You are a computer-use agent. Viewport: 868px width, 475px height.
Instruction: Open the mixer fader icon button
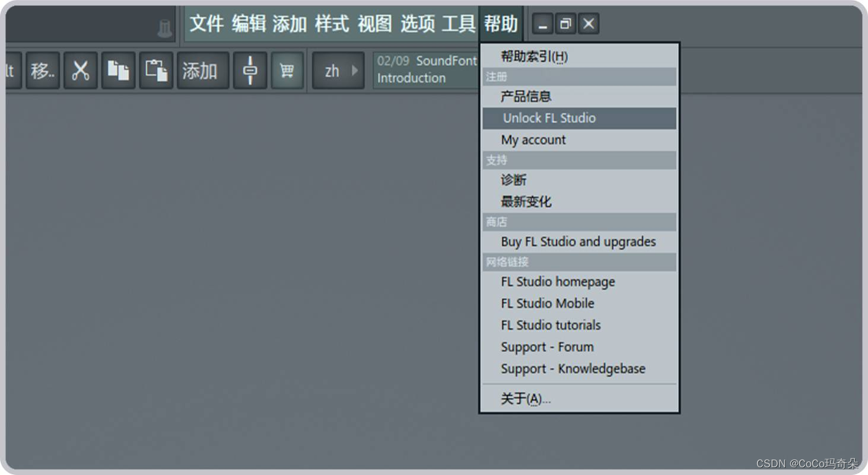coord(250,71)
